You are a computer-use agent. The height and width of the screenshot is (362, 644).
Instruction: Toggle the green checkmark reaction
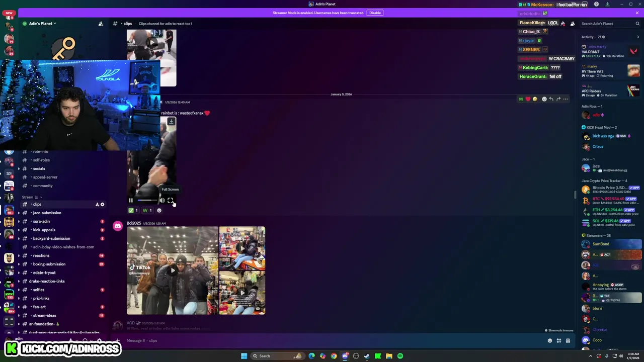(133, 211)
